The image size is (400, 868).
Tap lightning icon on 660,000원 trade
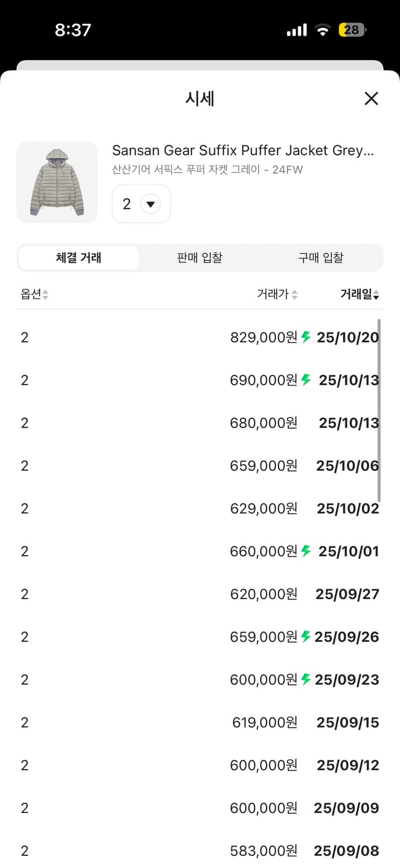306,551
